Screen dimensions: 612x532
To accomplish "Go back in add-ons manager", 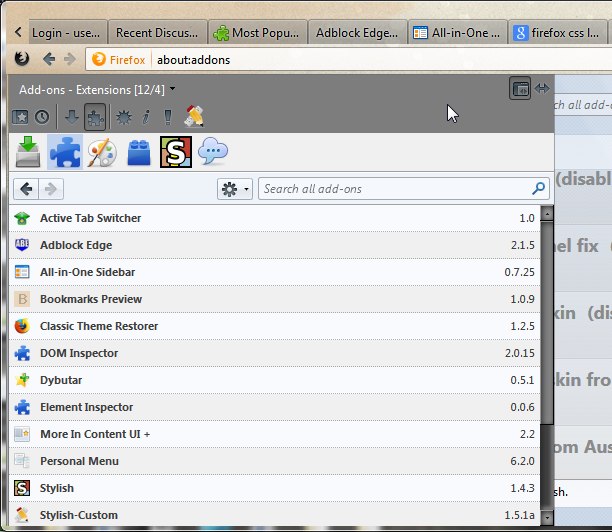I will (26, 189).
